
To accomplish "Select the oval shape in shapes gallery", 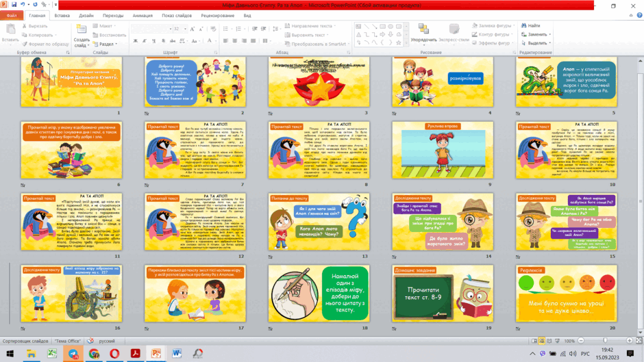I will [x=391, y=26].
